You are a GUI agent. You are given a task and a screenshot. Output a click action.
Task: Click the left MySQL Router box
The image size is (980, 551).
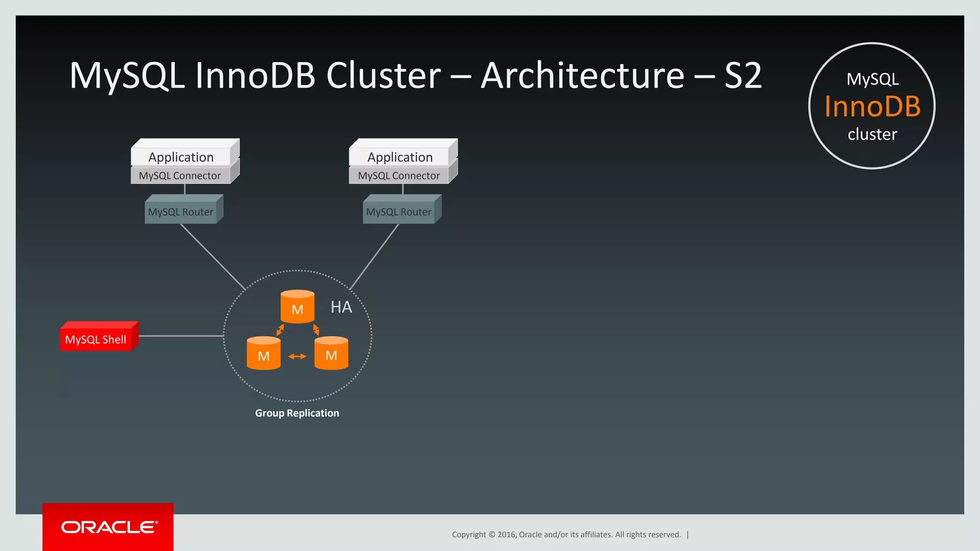tap(184, 209)
